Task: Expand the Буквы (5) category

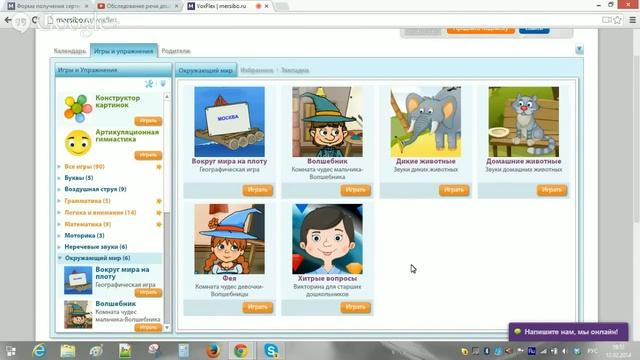Action: (79, 178)
